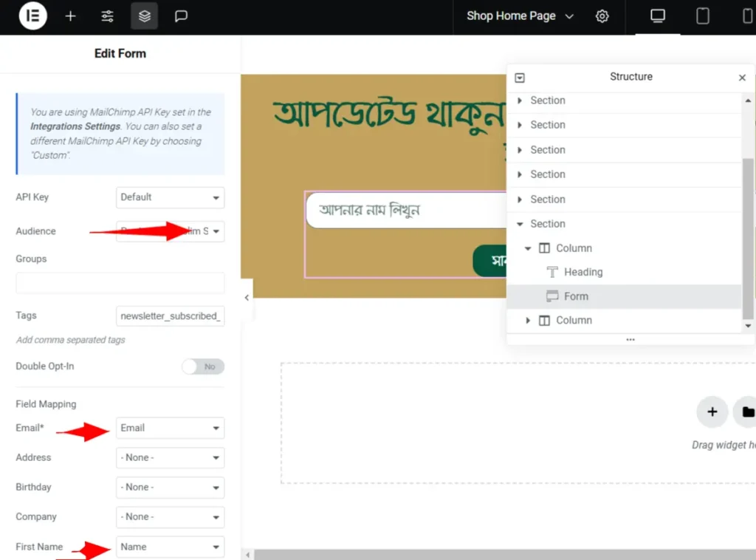
Task: Toggle the Double Opt-In switch
Action: tap(203, 366)
